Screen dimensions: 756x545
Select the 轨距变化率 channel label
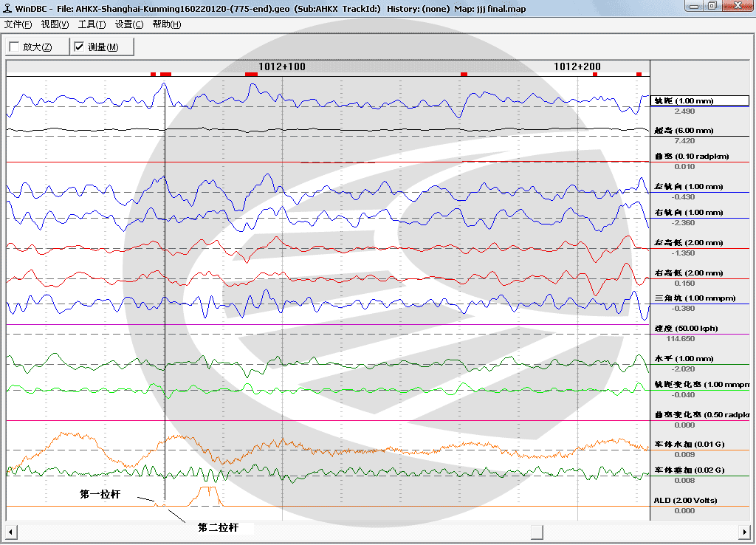(x=701, y=385)
